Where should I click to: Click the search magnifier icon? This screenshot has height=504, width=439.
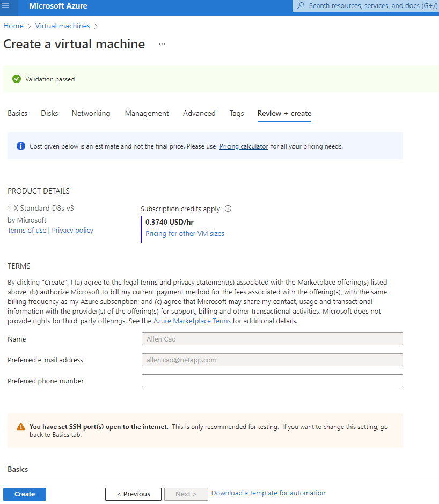301,6
